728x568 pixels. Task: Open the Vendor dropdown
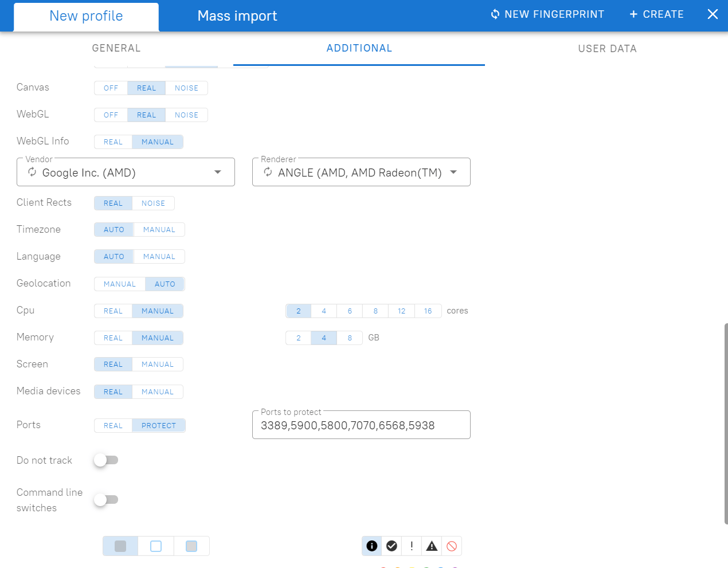[x=126, y=172]
